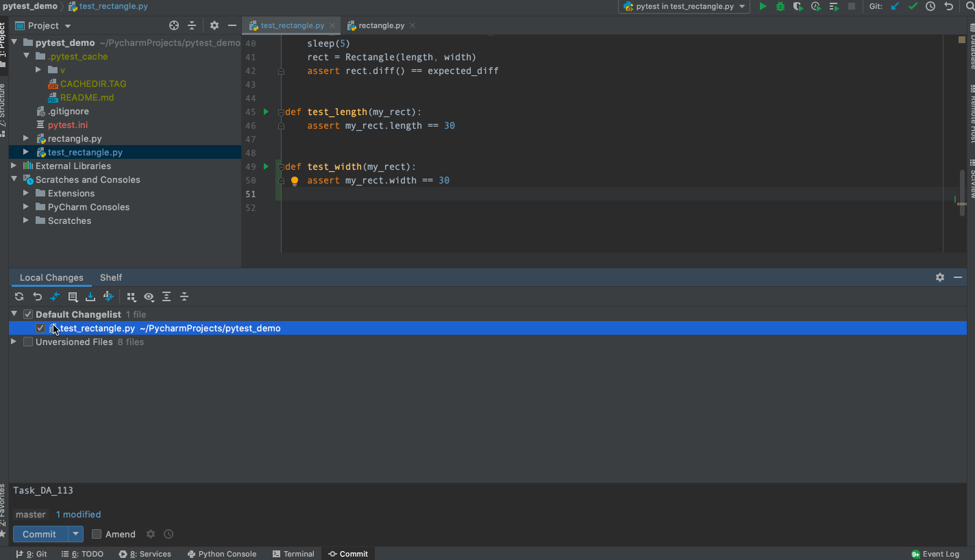Select the Local Changes tab
This screenshot has width=975, height=560.
(51, 277)
